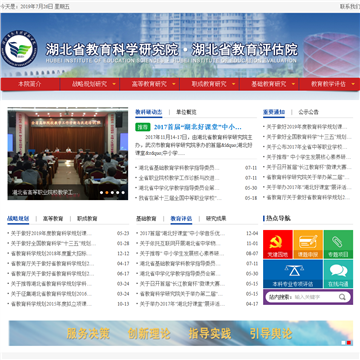Open the 联系我们 link at top right
360x360 pixels.
[350, 7]
